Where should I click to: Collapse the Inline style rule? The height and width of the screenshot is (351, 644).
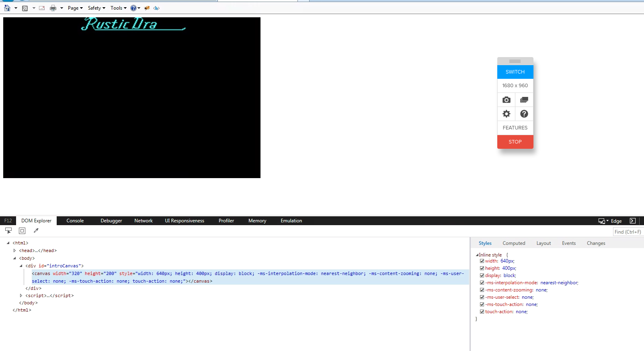pyautogui.click(x=477, y=255)
